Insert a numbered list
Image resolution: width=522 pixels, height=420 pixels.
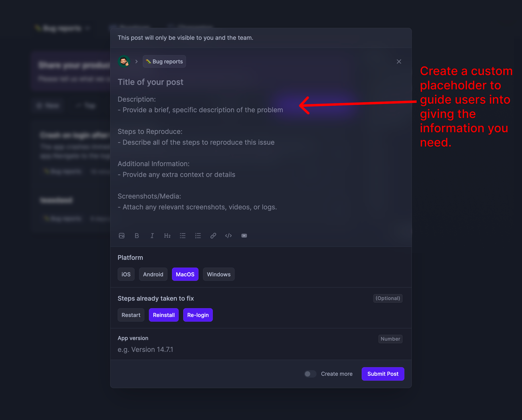coord(198,236)
